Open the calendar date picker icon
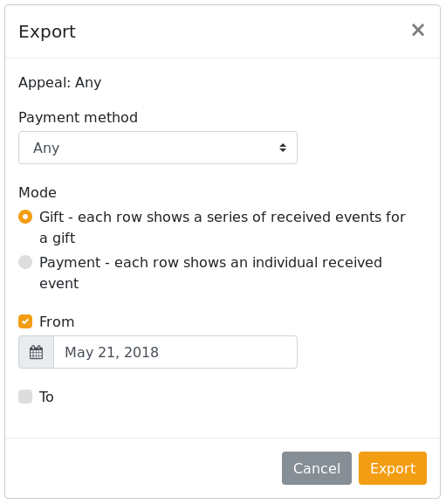446x504 pixels. [37, 352]
